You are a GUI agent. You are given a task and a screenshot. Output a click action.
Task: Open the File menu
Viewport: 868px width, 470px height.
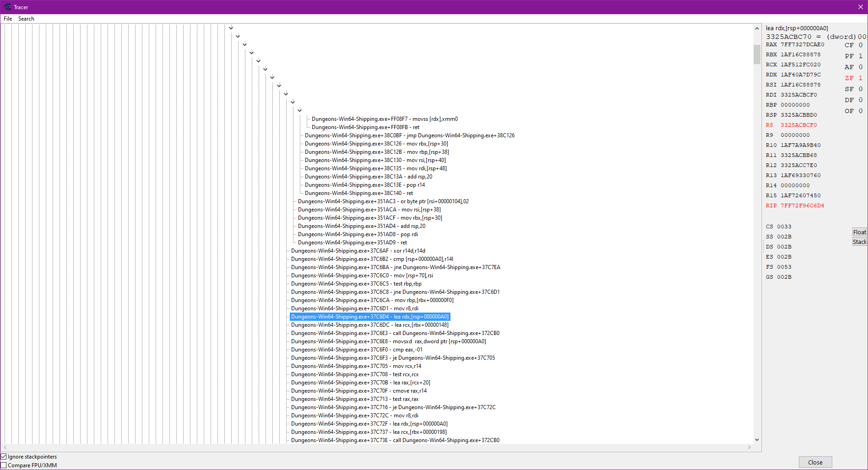8,19
